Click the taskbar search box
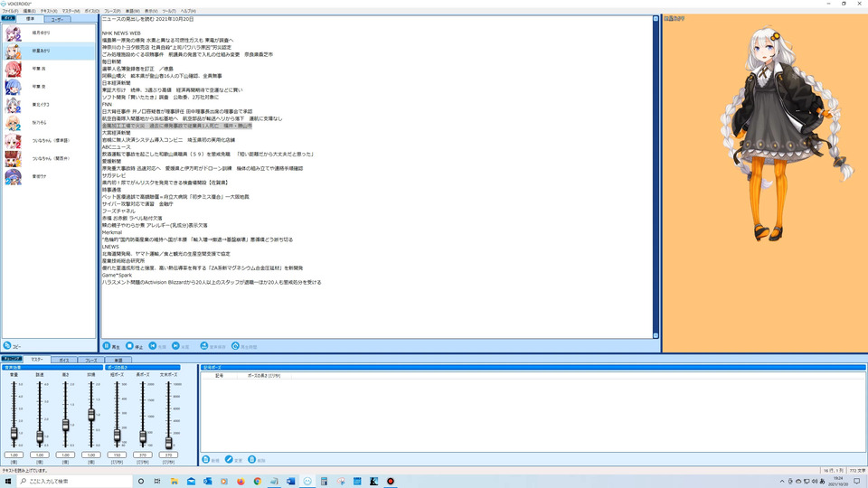Screen dimensions: 868x488 point(75,482)
